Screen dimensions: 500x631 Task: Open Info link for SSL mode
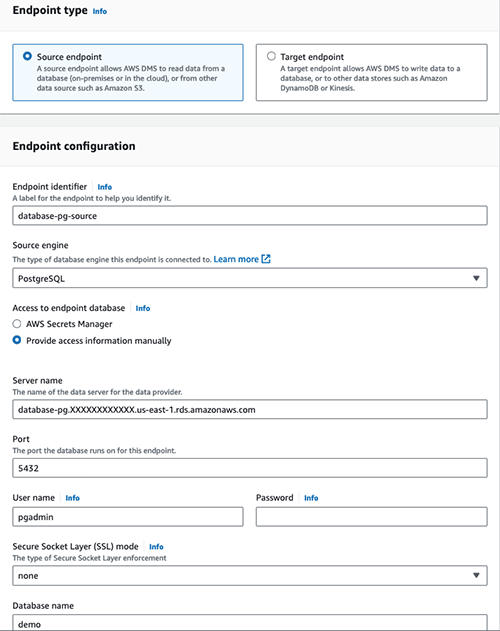(156, 546)
